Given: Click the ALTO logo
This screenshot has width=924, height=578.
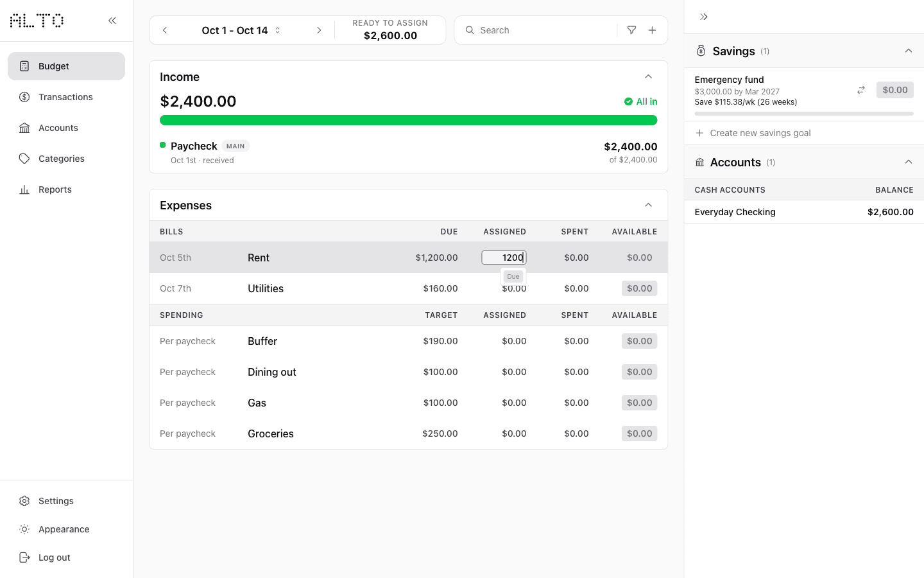Looking at the screenshot, I should tap(37, 21).
